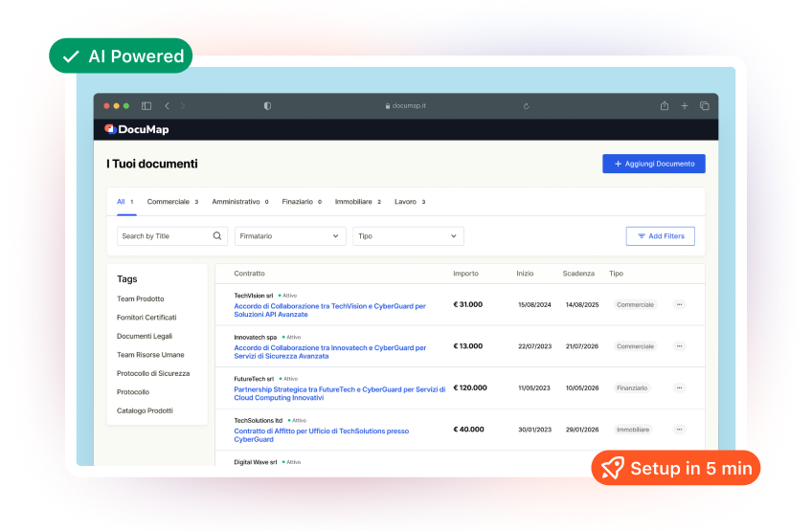Click the DocuMap logo
This screenshot has width=812, height=531.
(x=137, y=129)
